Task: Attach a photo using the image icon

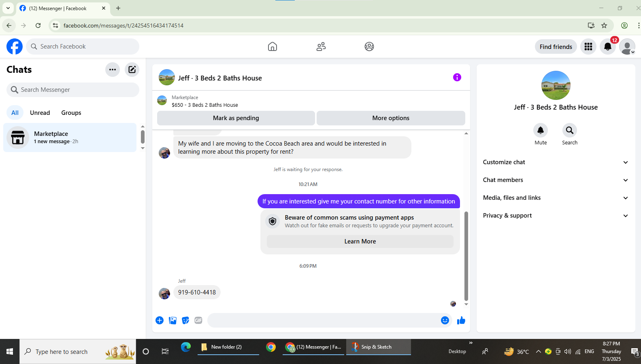Action: coord(172,320)
